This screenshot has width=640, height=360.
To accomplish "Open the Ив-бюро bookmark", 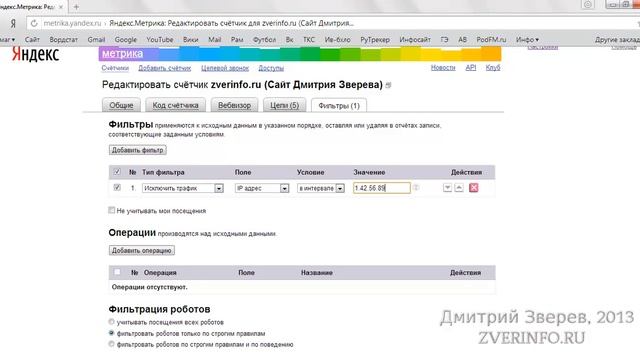I will (x=338, y=40).
